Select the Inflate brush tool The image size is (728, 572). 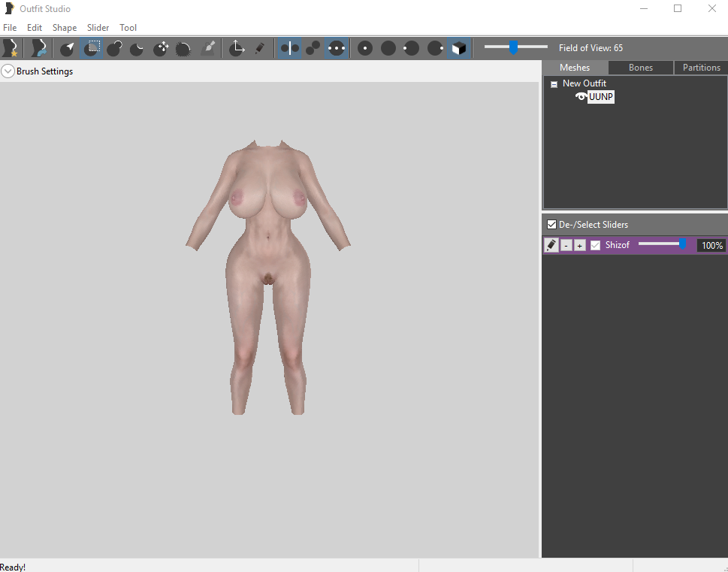[x=114, y=48]
